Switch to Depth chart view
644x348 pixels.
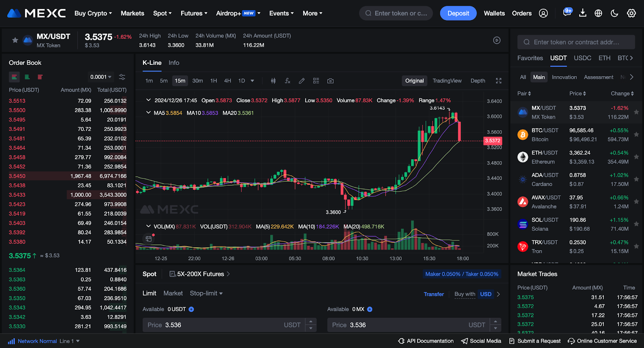tap(478, 81)
